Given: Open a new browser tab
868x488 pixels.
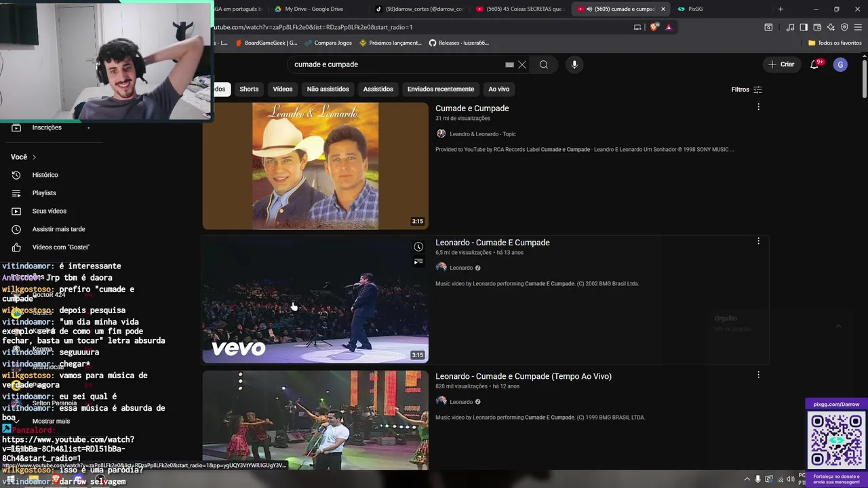Looking at the screenshot, I should click(781, 9).
